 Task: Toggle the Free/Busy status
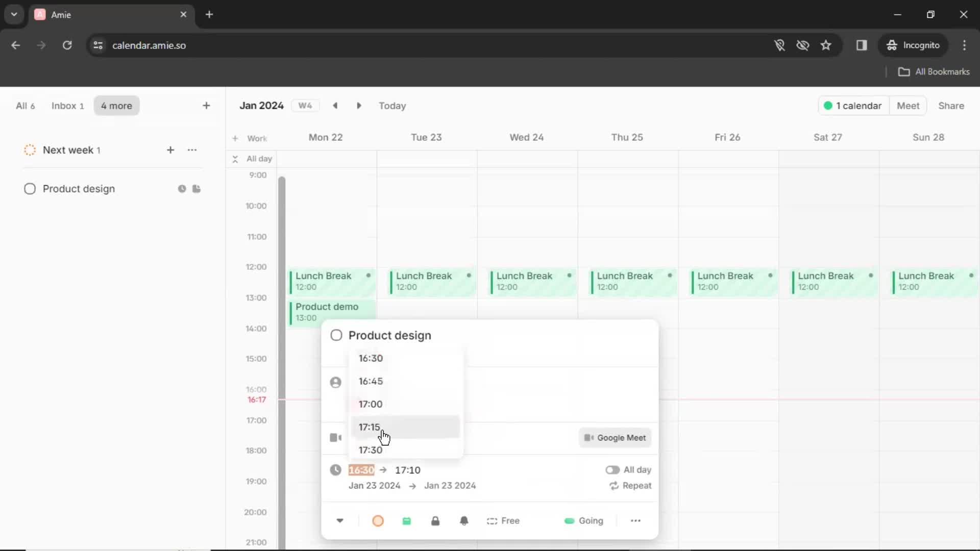pos(505,520)
